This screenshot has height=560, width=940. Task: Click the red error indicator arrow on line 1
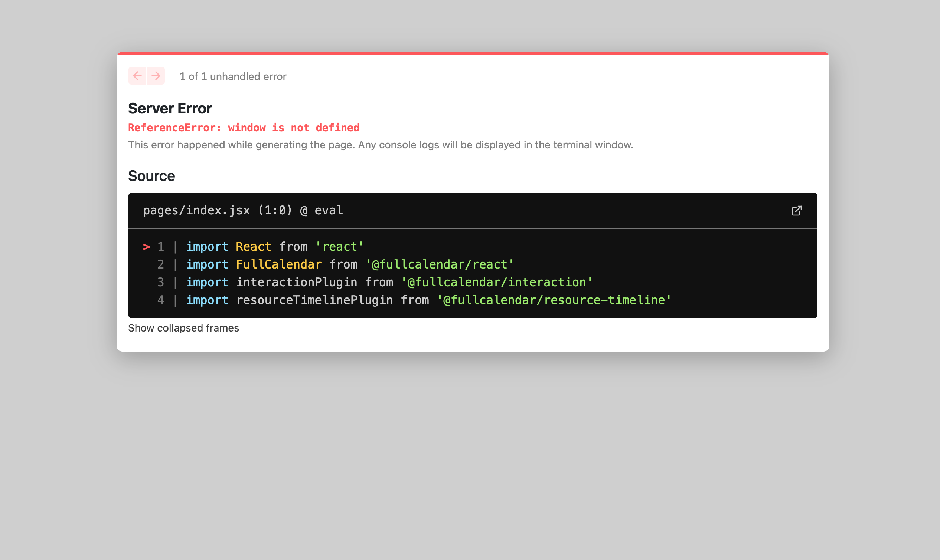pyautogui.click(x=146, y=247)
